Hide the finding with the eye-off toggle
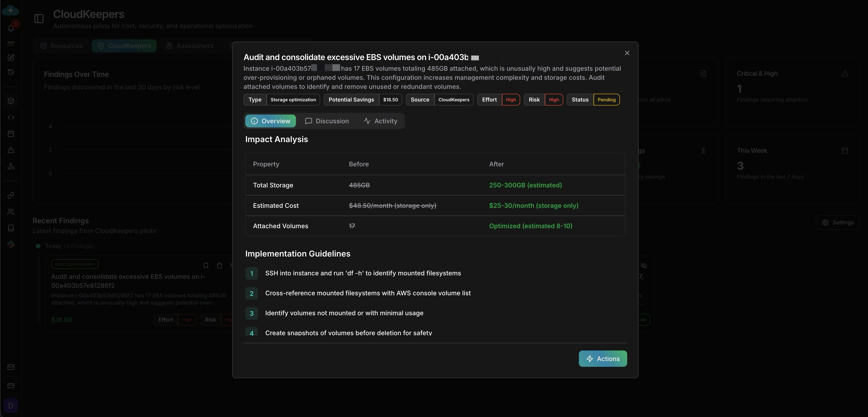Image resolution: width=868 pixels, height=417 pixels. (644, 265)
